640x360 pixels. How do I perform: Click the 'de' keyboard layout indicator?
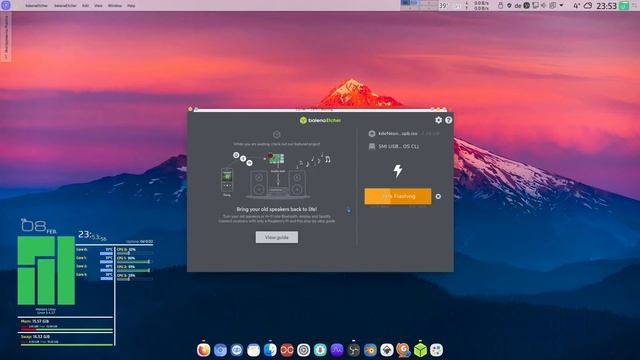[x=518, y=6]
